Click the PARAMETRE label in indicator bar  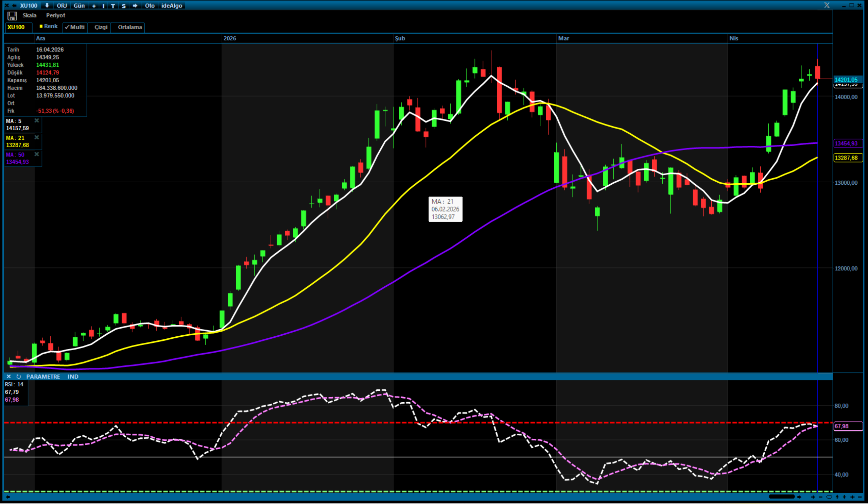tap(43, 376)
